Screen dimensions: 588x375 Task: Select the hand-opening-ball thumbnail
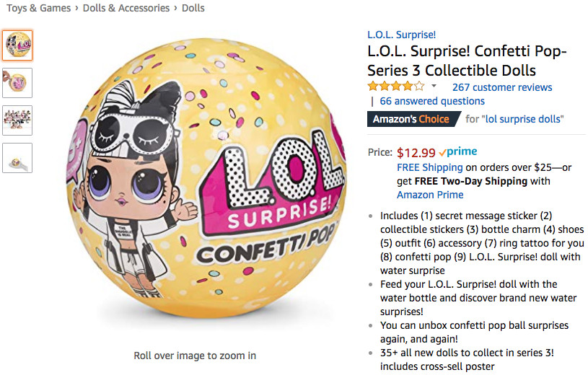(17, 82)
